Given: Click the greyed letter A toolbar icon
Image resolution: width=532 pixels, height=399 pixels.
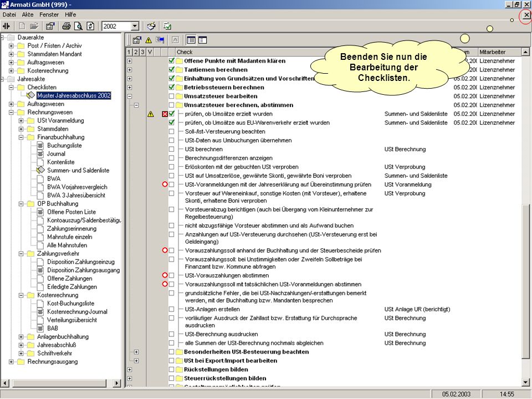Looking at the screenshot, I should (175, 40).
